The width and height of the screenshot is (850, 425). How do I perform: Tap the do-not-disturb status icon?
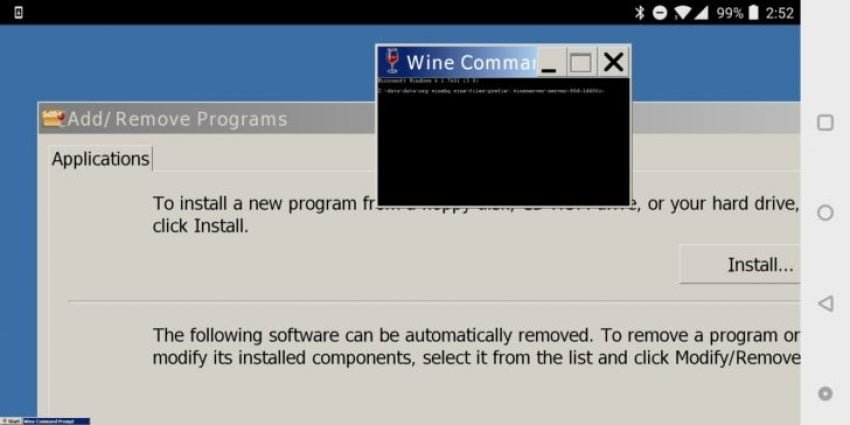coord(660,12)
